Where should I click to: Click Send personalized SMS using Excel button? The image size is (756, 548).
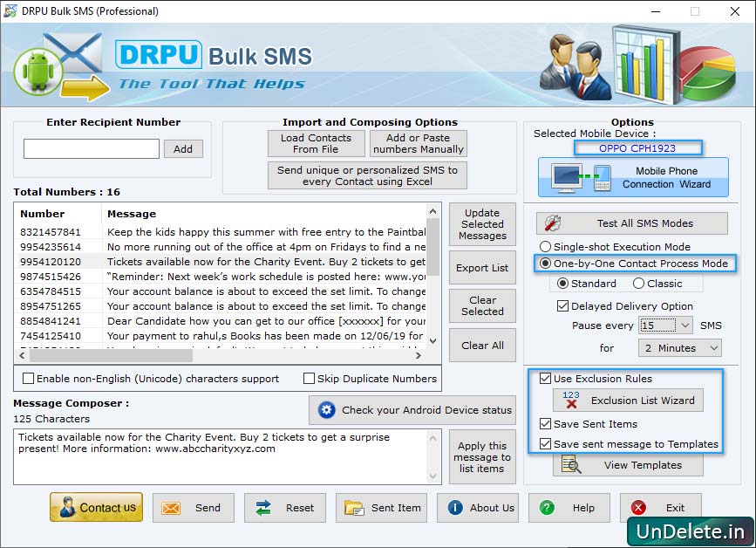tap(367, 175)
